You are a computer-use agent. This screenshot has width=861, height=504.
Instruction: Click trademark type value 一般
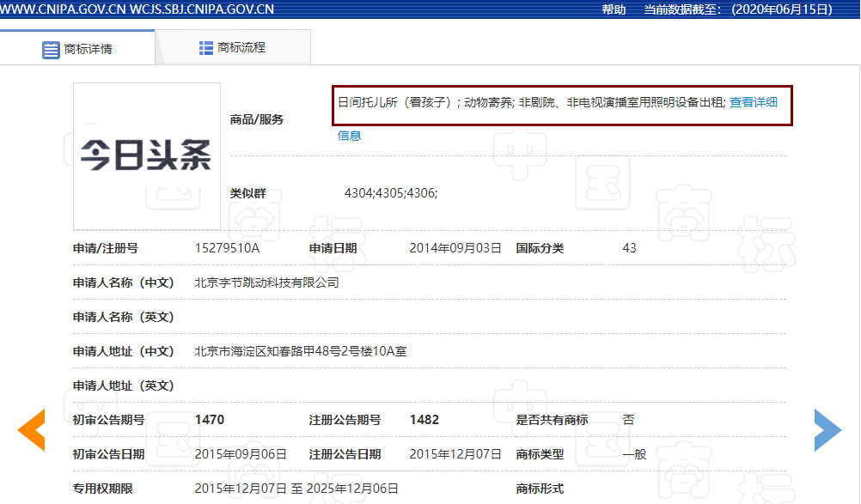pyautogui.click(x=635, y=455)
